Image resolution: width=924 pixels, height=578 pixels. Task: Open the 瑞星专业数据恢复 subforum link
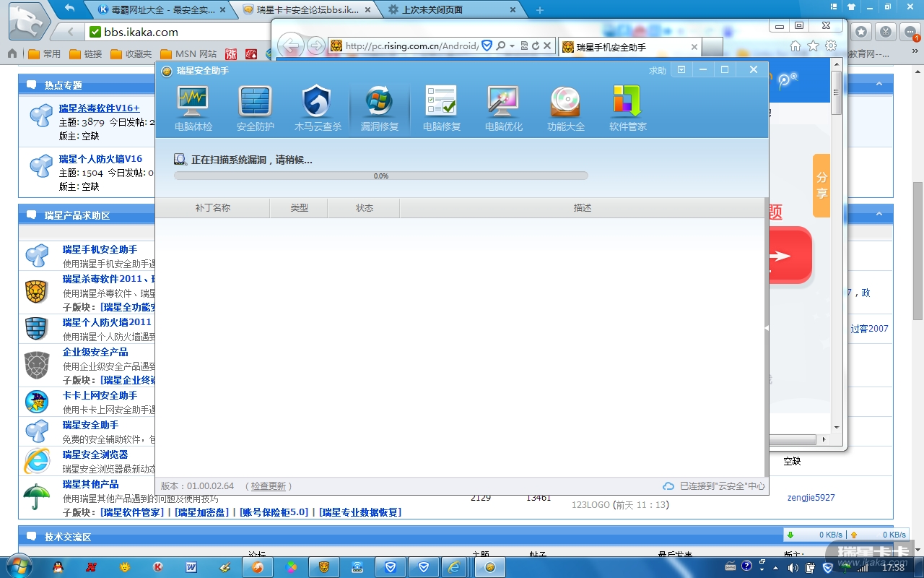coord(360,512)
